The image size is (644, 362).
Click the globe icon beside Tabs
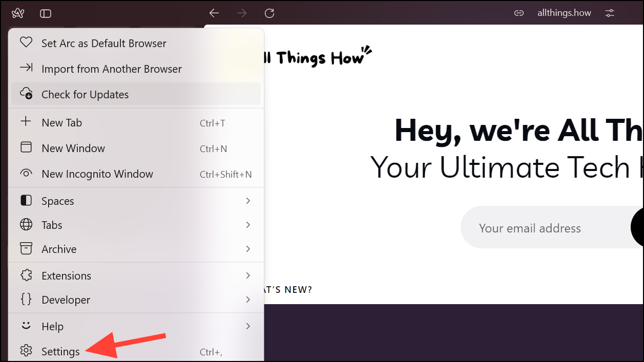(26, 225)
